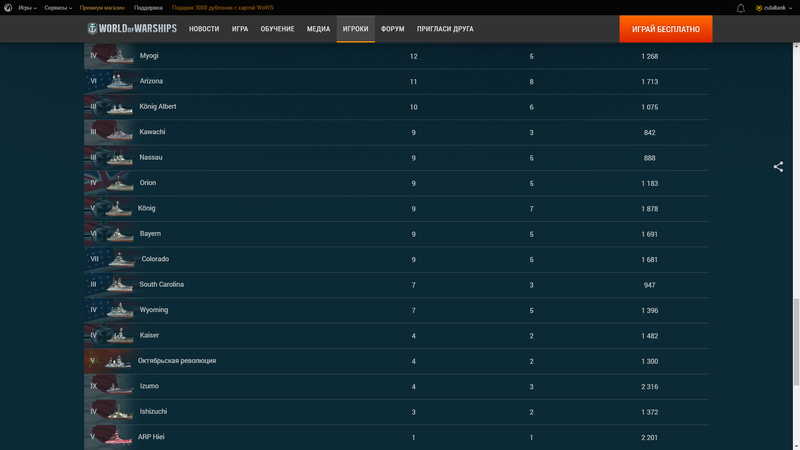Click the ship name Bayern

tap(150, 234)
